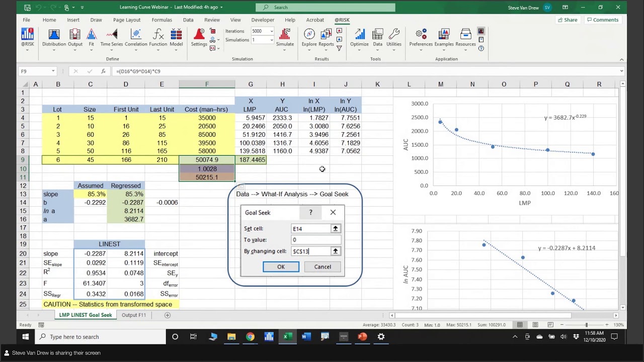Click the Share button

[567, 20]
